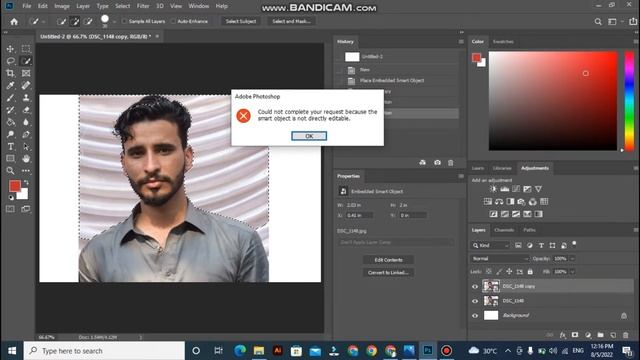
Task: Open the brush picker dropdown arrow
Action: pos(114,22)
